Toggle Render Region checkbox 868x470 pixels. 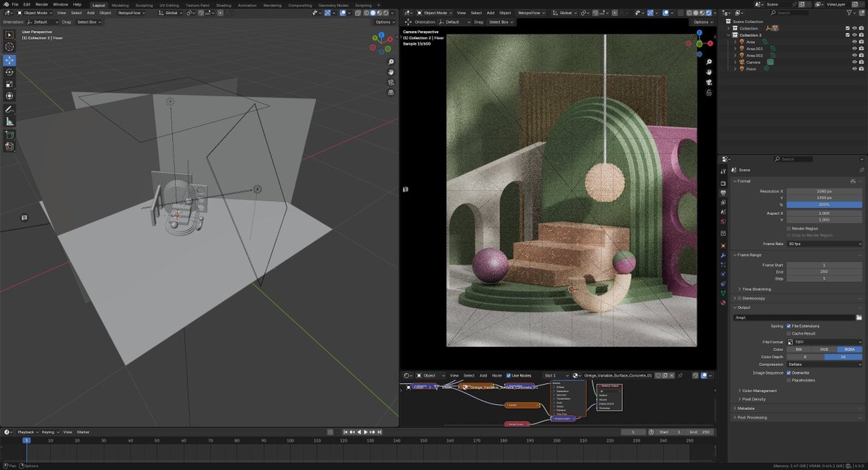[x=789, y=228]
